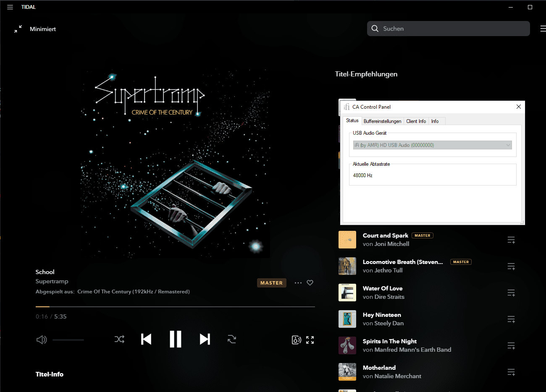
Task: Pause the current track
Action: (x=176, y=339)
